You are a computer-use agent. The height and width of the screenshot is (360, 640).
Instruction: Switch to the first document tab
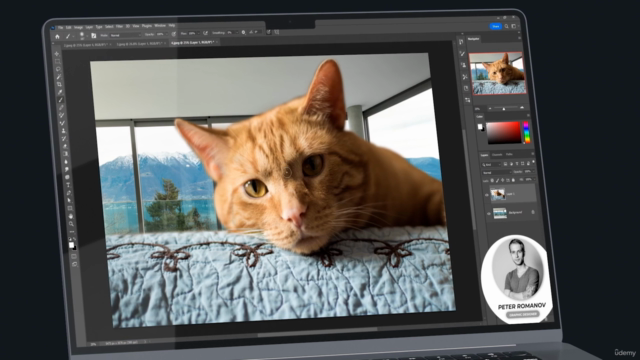[x=86, y=44]
